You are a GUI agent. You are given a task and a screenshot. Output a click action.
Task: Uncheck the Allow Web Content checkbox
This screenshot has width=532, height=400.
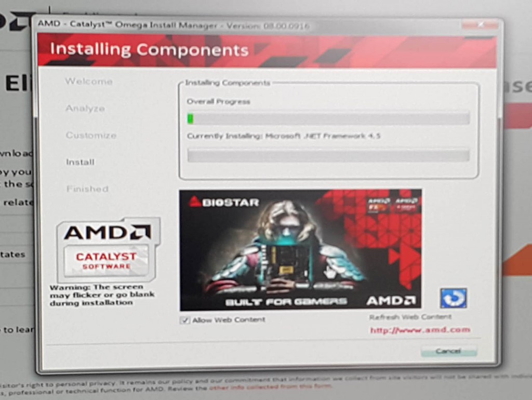(185, 320)
